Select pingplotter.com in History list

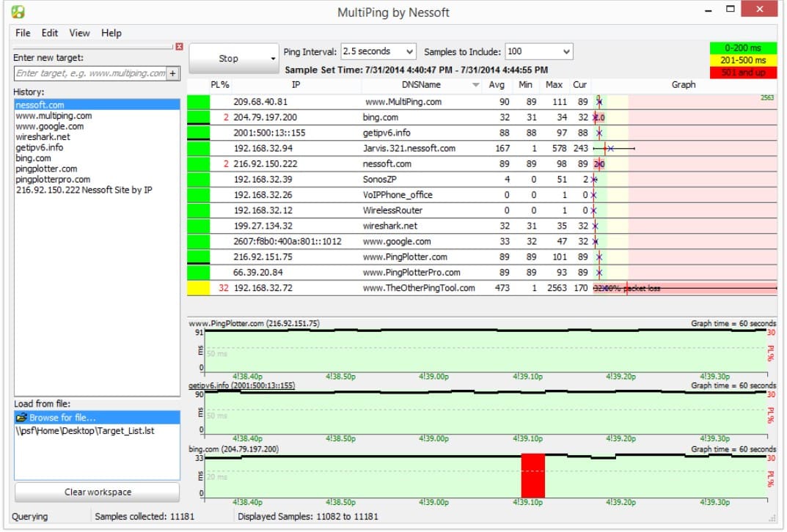(x=46, y=169)
